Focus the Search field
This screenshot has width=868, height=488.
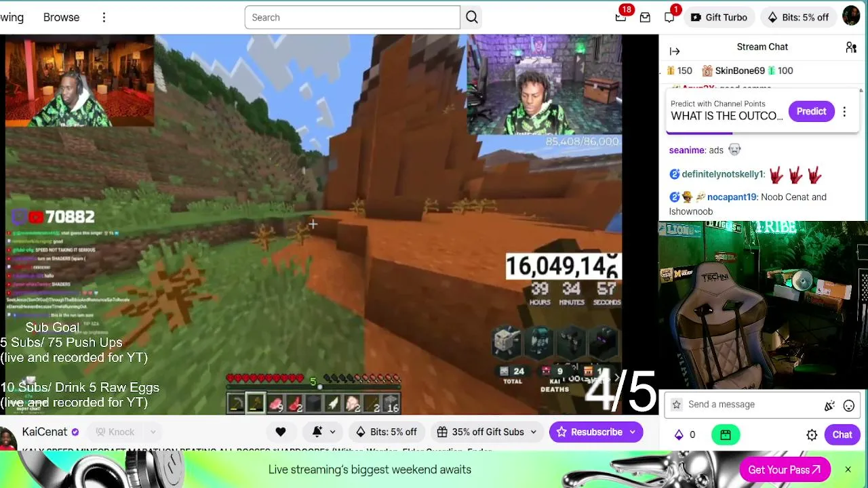point(353,18)
